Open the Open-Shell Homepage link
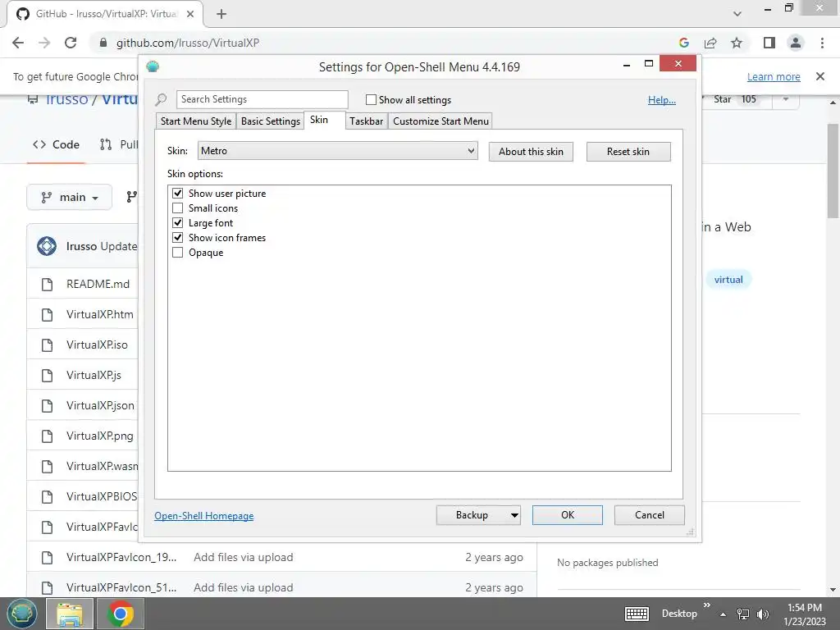 (x=204, y=515)
